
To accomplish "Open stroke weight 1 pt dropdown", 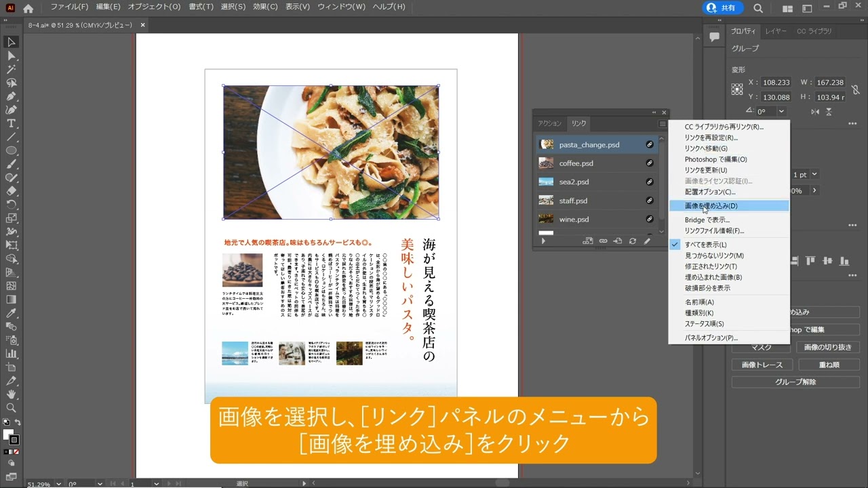I will point(814,174).
